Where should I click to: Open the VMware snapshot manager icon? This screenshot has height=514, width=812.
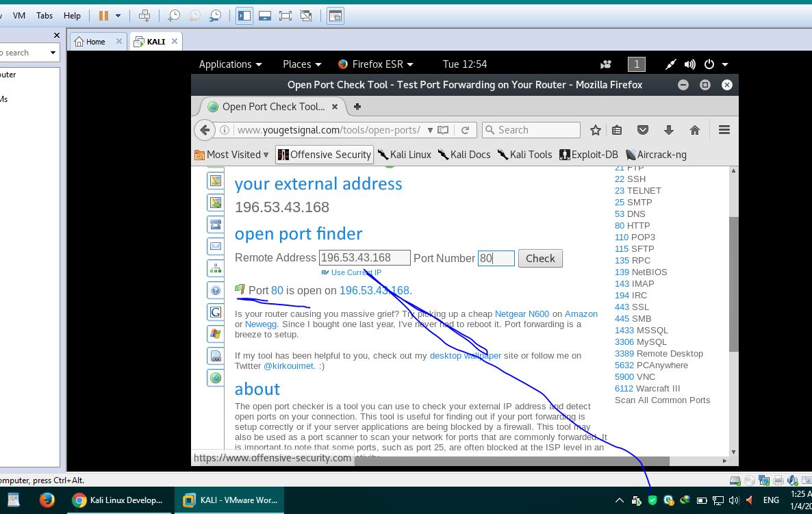[x=216, y=15]
